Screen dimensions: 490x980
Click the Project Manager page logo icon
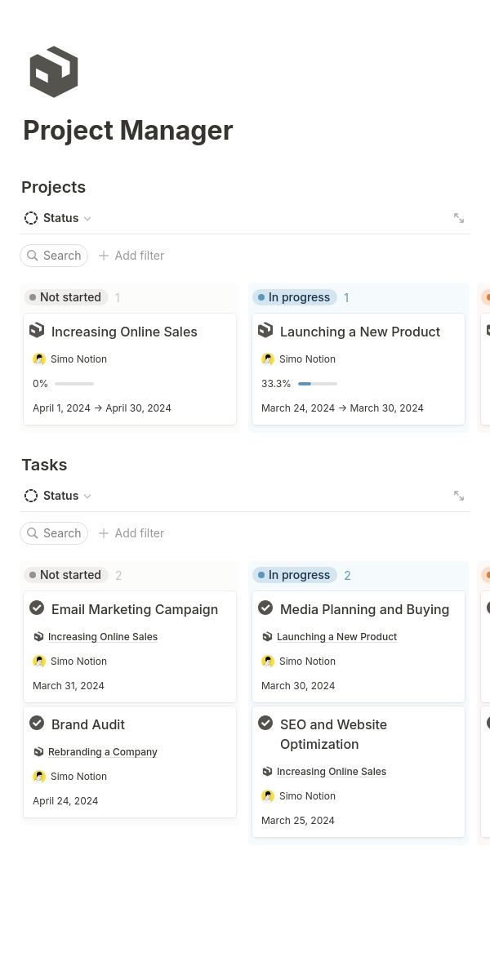coord(54,72)
